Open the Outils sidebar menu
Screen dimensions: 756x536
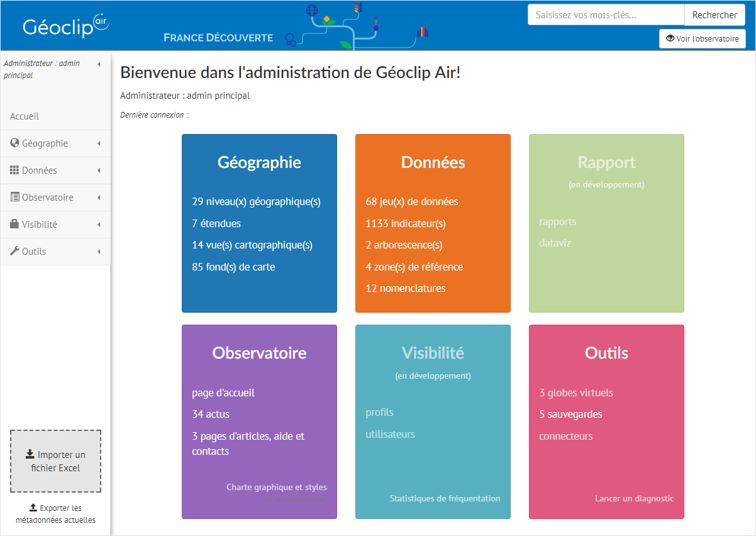point(55,252)
